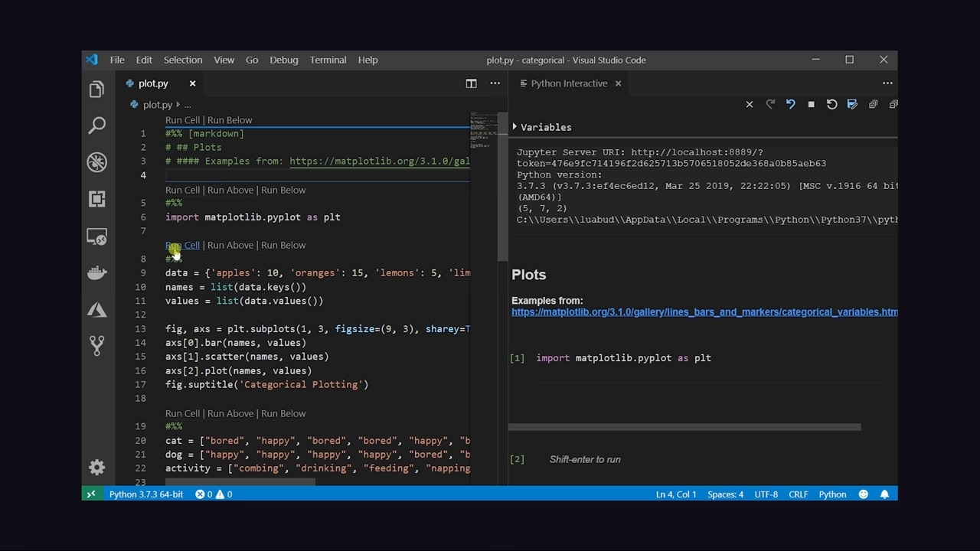Open the Debug view in activity bar
This screenshot has width=980, height=551.
pos(96,162)
